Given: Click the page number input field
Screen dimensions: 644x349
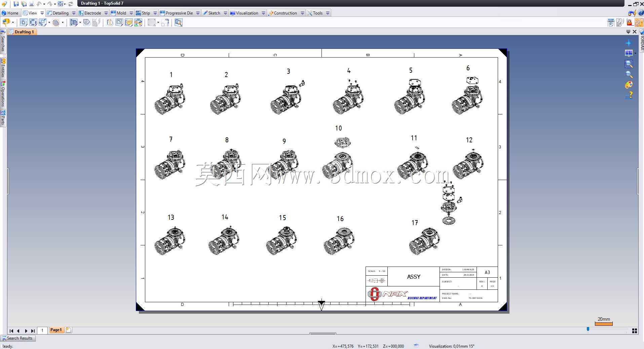Looking at the screenshot, I should pyautogui.click(x=42, y=330).
